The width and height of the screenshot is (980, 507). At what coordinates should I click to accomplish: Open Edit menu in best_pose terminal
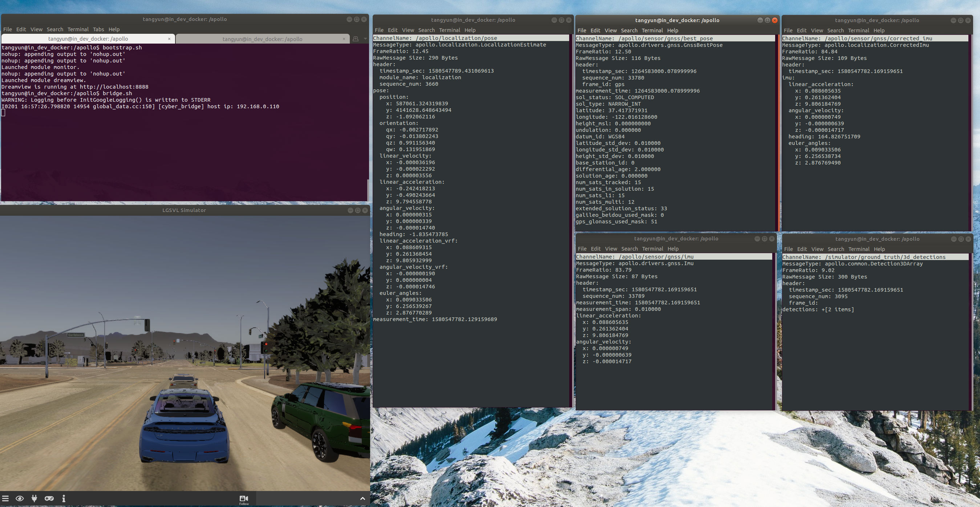coord(596,31)
